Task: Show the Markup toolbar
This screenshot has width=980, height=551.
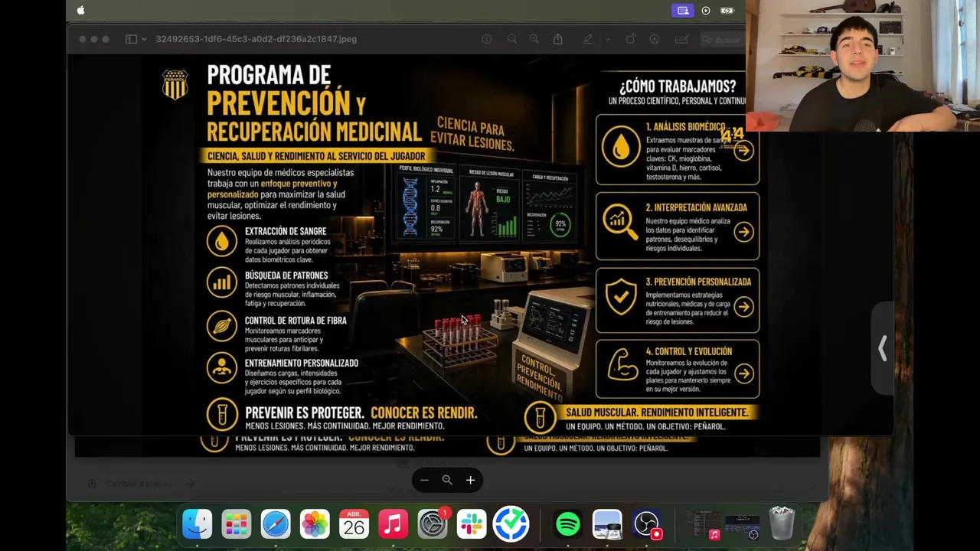Action: tap(655, 39)
